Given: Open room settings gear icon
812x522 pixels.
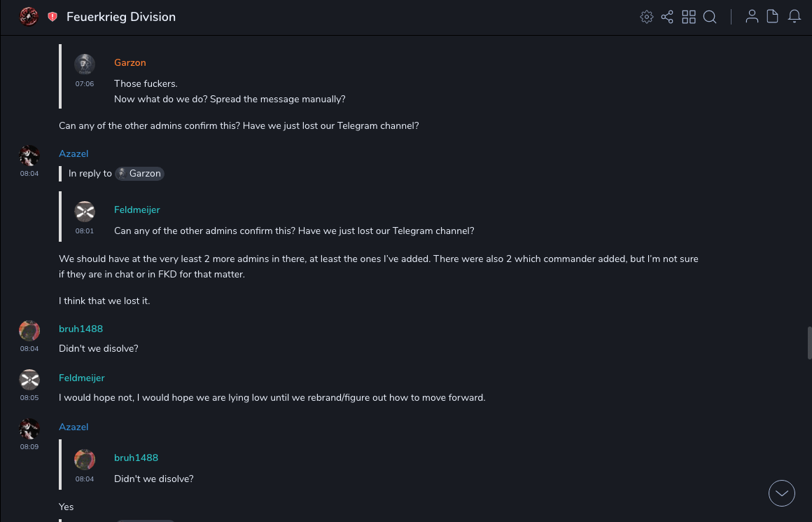Looking at the screenshot, I should tap(647, 17).
